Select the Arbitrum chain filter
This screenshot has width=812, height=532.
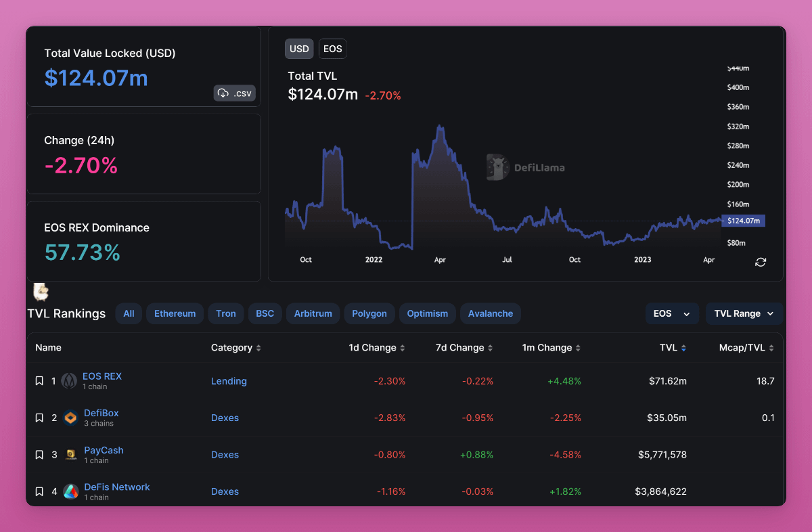coord(313,313)
